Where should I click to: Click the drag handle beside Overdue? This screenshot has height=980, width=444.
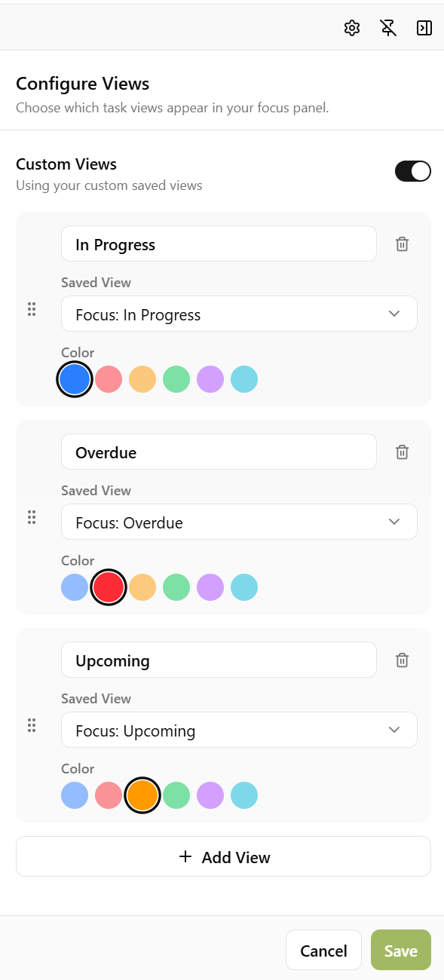point(32,517)
